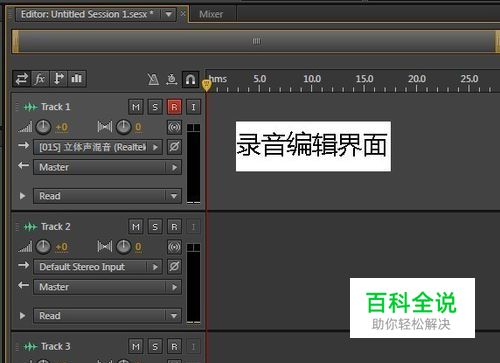Viewport: 500px width, 363px height.
Task: Click the 10.0 mark on time ruler
Action: pyautogui.click(x=312, y=79)
